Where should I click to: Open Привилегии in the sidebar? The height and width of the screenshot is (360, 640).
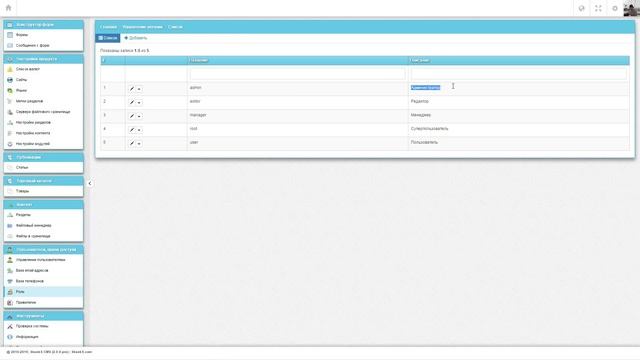43,302
